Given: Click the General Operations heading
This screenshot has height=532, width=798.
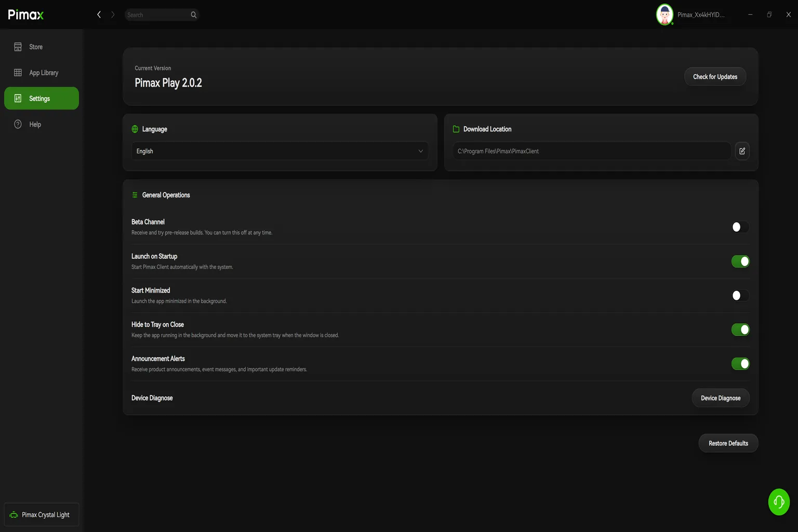Looking at the screenshot, I should pyautogui.click(x=166, y=195).
